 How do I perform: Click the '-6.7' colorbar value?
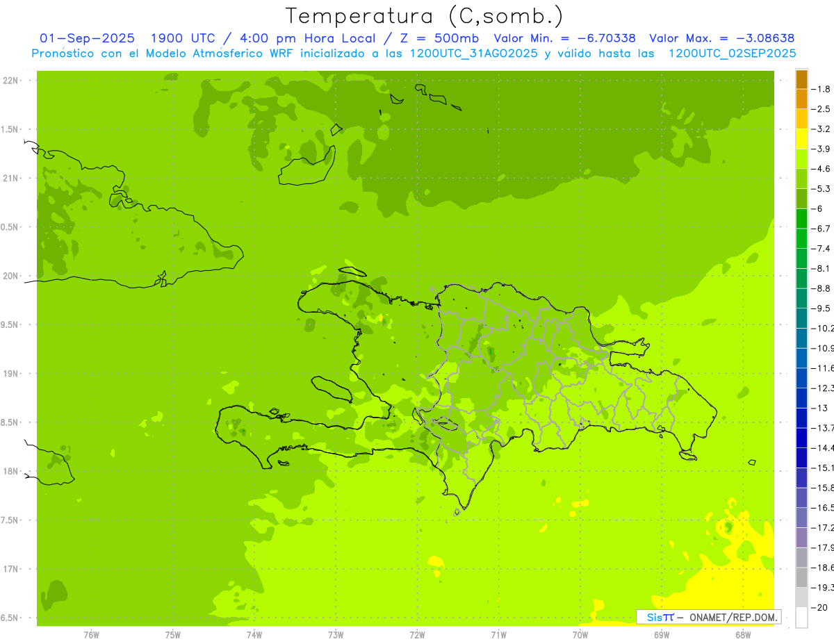point(821,229)
